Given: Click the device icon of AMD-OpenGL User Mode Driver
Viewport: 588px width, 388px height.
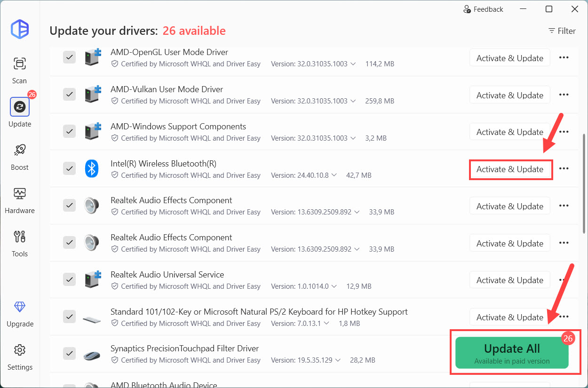Looking at the screenshot, I should [93, 56].
